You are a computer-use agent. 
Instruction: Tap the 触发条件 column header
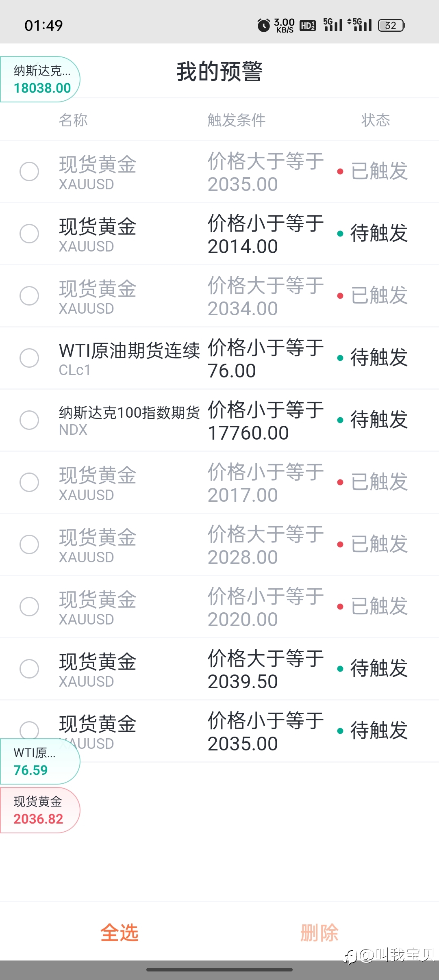pos(237,120)
